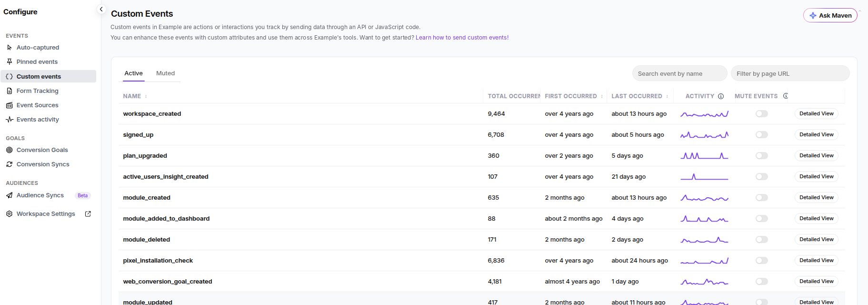This screenshot has width=868, height=305.
Task: Click the Ask Maven sparkle icon
Action: tap(813, 16)
